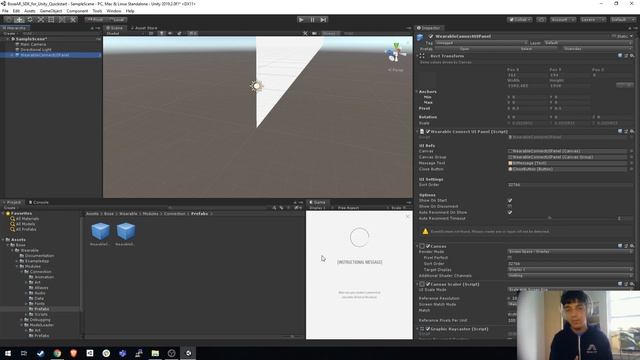The image size is (640, 360).
Task: Click Account button in top toolbar
Action: coord(562,20)
